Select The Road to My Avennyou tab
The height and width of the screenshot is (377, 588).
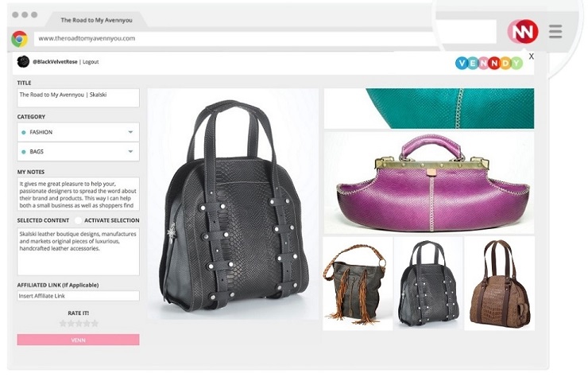coord(96,20)
